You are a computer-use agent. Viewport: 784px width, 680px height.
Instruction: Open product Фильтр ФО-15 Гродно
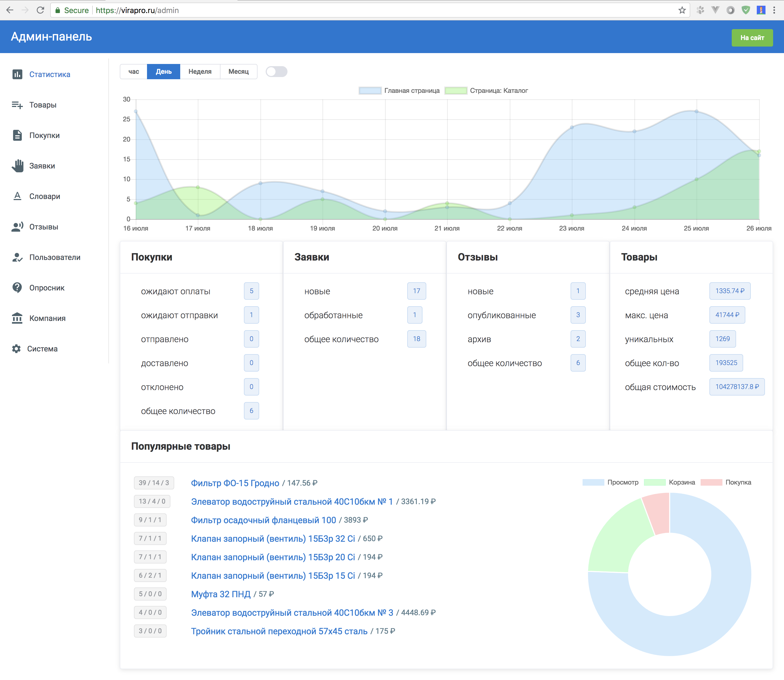pos(235,483)
